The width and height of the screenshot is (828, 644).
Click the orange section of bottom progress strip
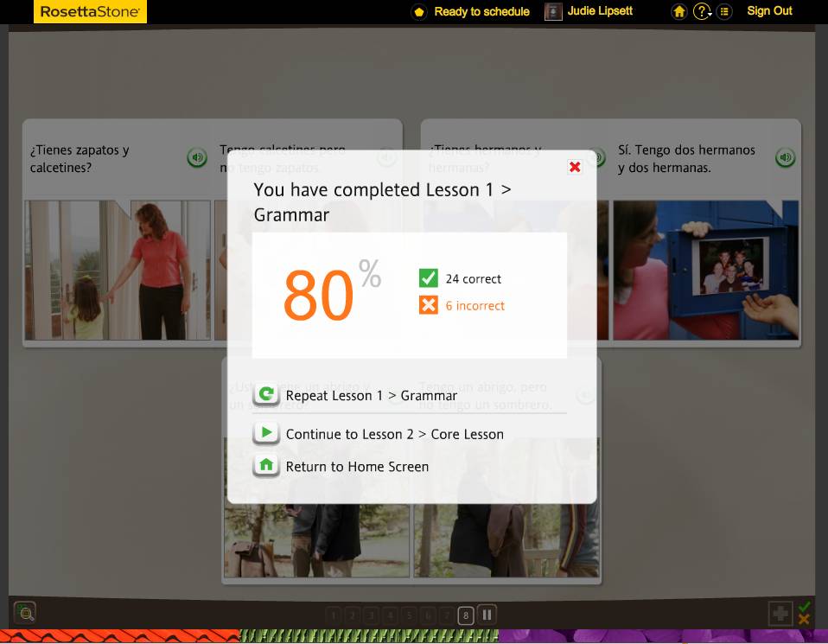[120, 636]
